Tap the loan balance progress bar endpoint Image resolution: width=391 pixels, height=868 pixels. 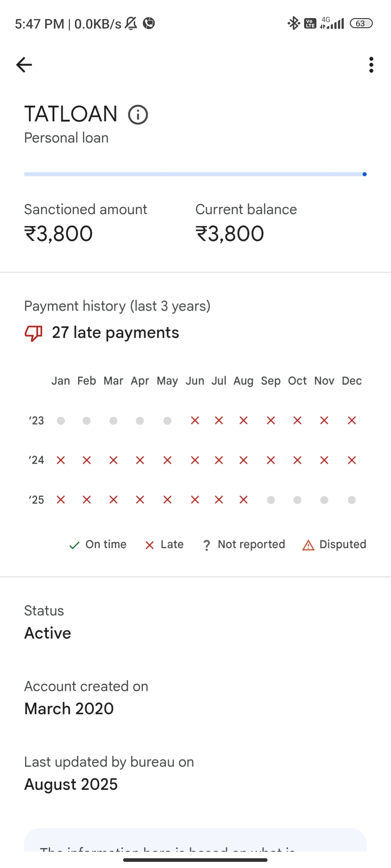[365, 174]
